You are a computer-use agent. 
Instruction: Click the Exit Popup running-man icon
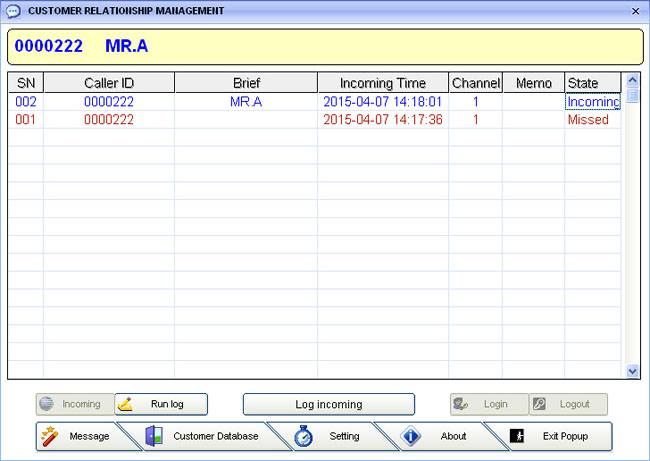click(517, 437)
